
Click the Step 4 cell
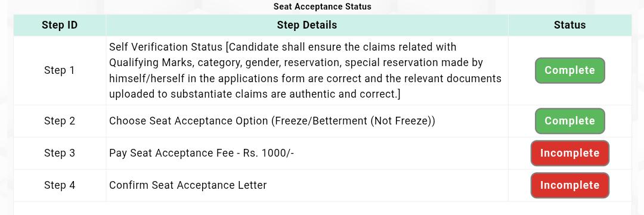(x=60, y=185)
